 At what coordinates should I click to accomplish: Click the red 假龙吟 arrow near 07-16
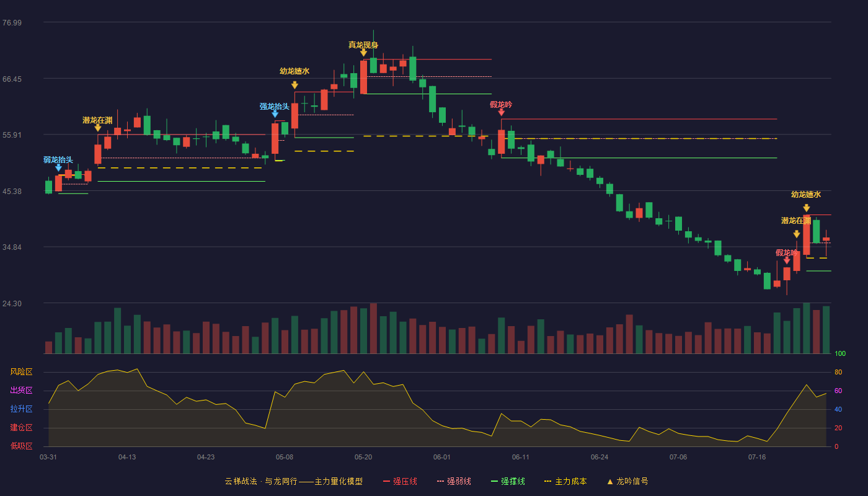[787, 261]
